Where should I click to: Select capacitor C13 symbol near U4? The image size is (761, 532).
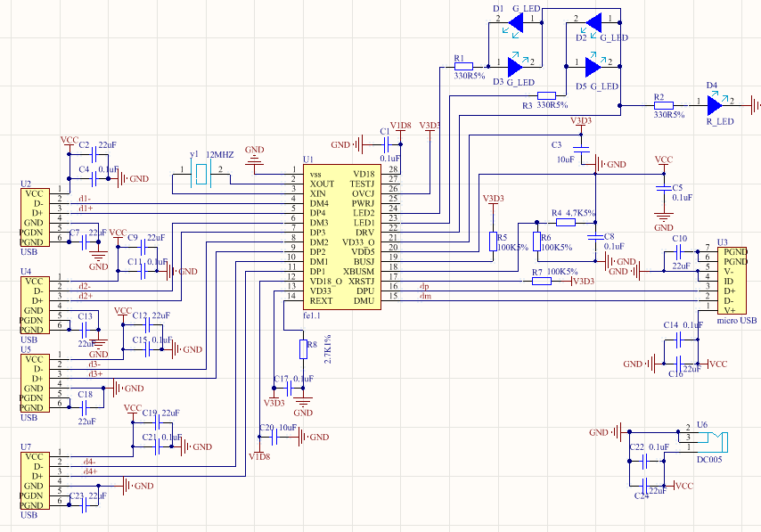click(x=85, y=330)
